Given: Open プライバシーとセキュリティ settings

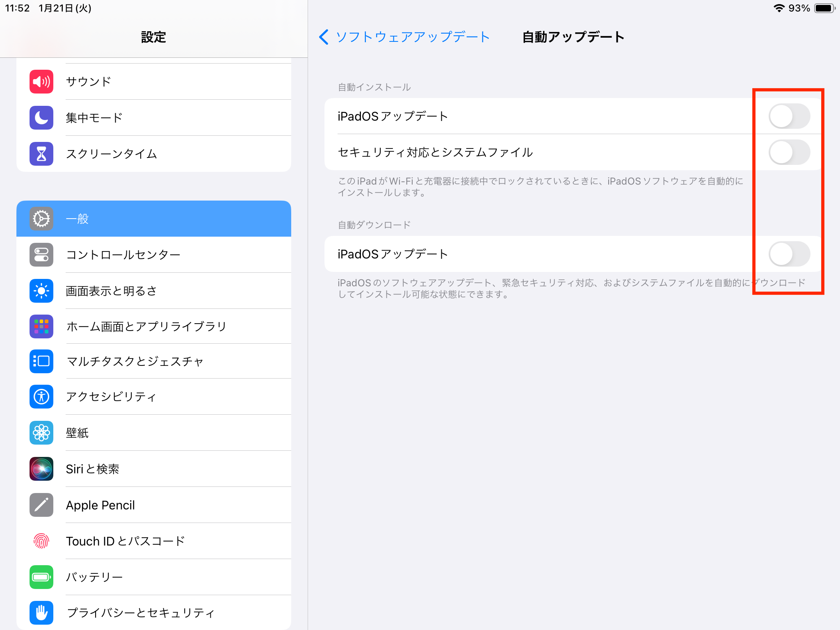Looking at the screenshot, I should (x=154, y=612).
